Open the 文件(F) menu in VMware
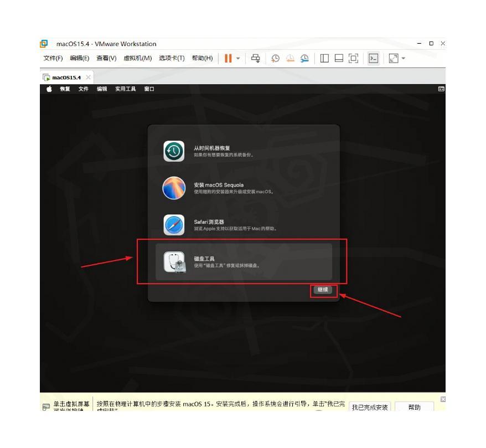Screen dimensions: 486x448 53,58
